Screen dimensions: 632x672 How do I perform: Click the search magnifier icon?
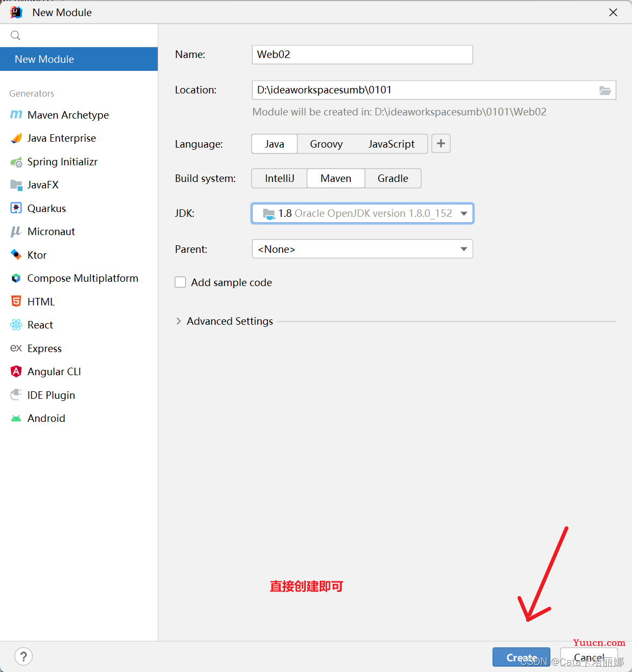[16, 35]
